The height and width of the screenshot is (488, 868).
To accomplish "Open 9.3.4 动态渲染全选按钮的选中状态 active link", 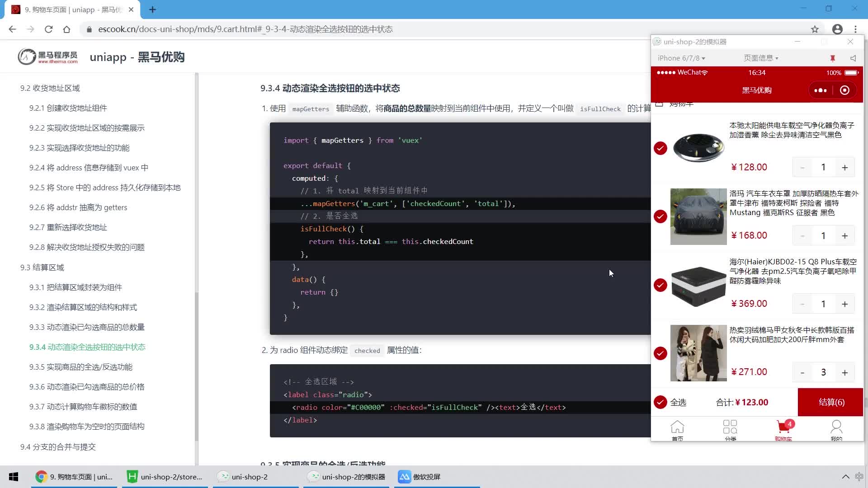I will [87, 347].
